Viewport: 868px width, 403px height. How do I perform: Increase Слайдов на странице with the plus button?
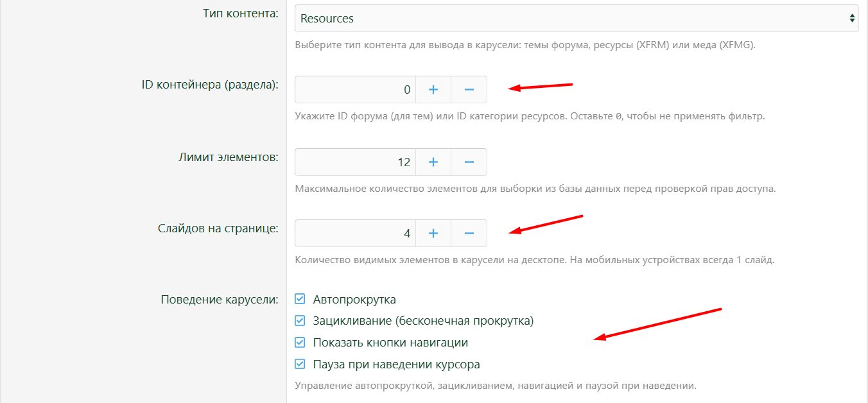(x=433, y=234)
